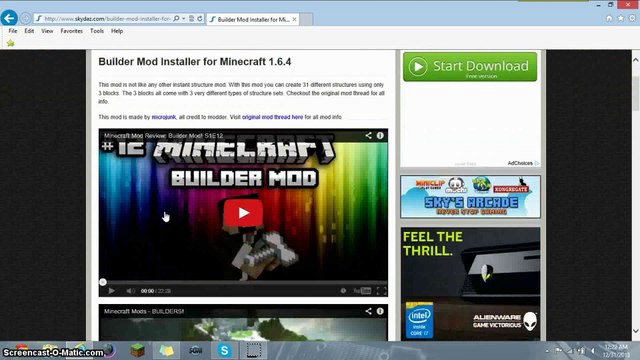The height and width of the screenshot is (360, 640).
Task: Click the Add to Favorites bar star icon
Action: 11,43
